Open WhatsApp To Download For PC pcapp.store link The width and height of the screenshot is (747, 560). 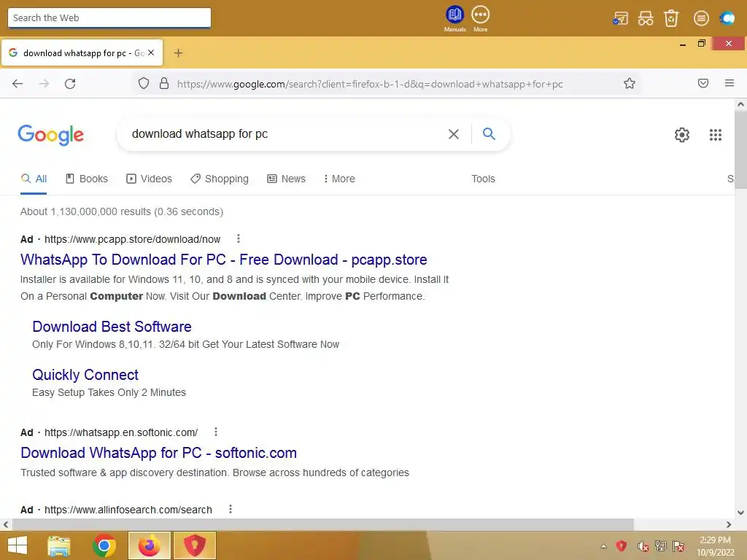(x=224, y=260)
